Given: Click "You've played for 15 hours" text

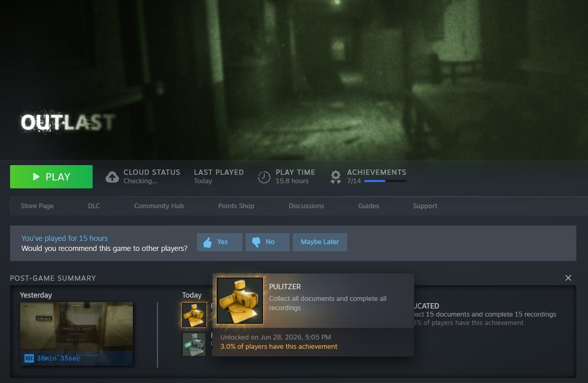Looking at the screenshot, I should click(x=64, y=238).
